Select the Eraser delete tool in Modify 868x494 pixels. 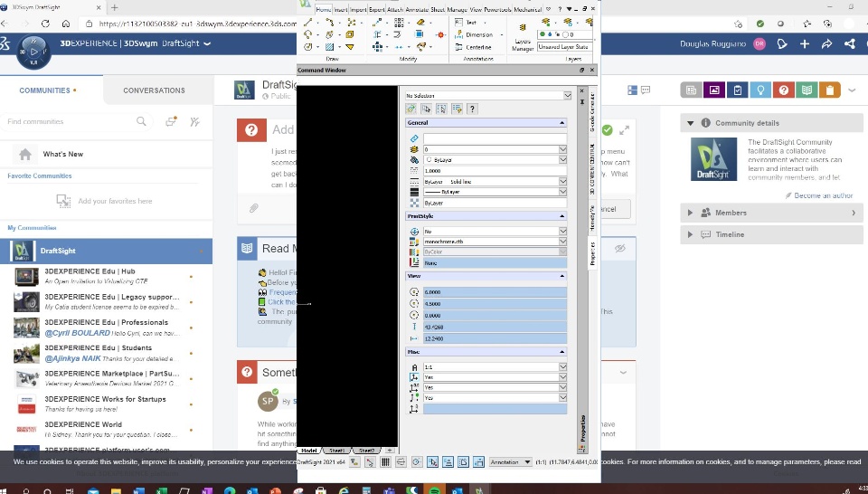pos(420,22)
